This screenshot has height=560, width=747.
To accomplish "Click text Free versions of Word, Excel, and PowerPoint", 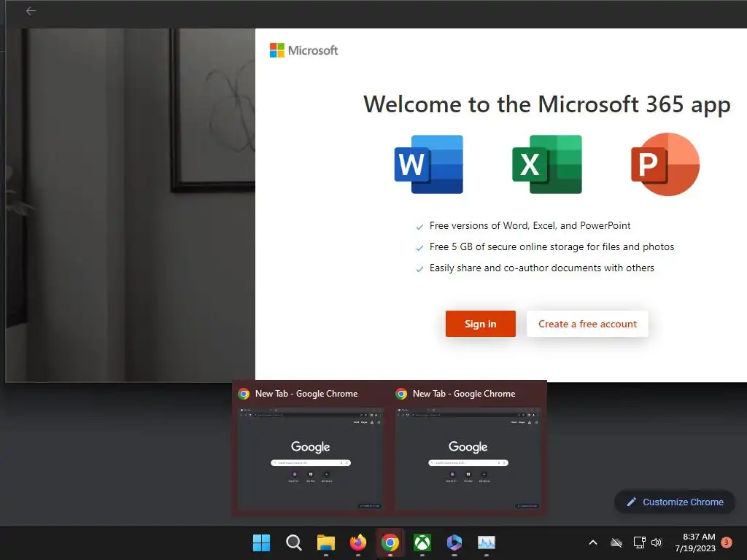I will coord(530,226).
